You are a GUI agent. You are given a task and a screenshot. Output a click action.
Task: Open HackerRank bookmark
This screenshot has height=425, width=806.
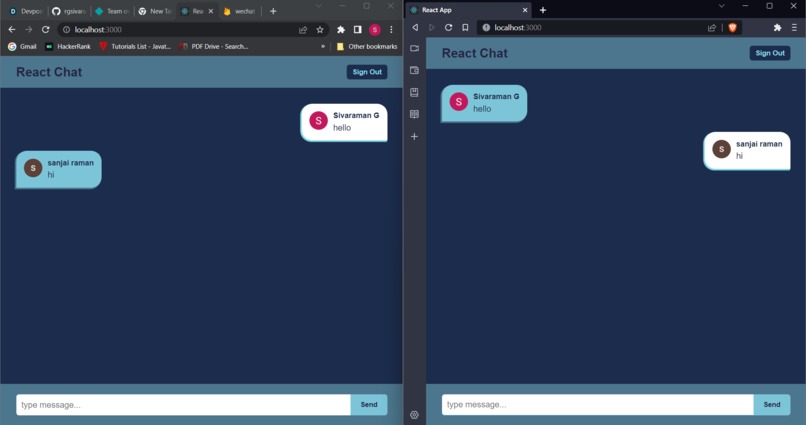tap(68, 46)
